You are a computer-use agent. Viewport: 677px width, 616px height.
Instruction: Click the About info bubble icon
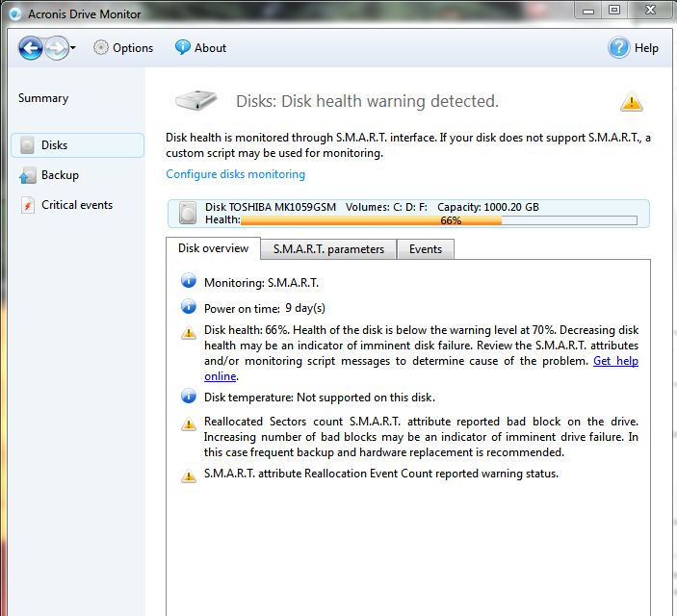[x=182, y=47]
